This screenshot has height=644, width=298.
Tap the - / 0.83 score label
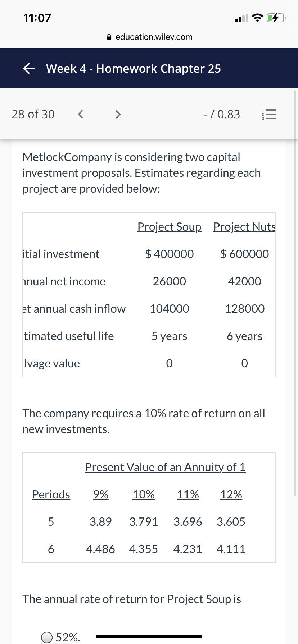click(x=222, y=114)
